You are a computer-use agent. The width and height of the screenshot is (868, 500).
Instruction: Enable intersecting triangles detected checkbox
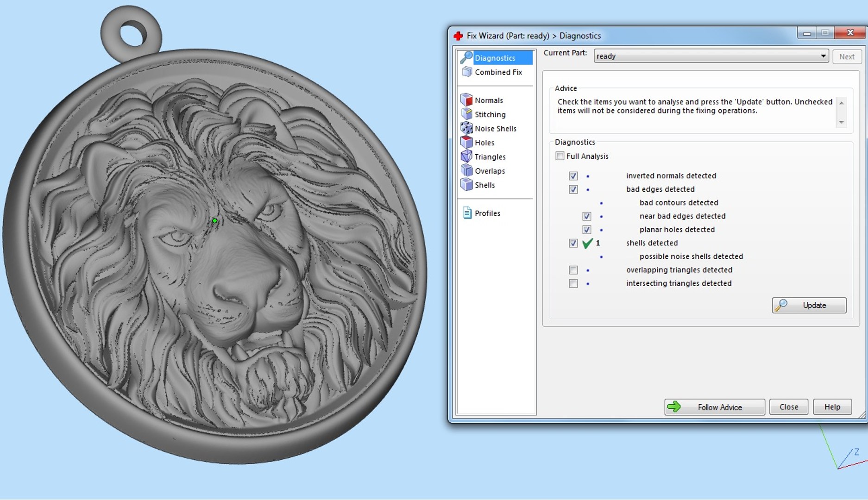573,283
